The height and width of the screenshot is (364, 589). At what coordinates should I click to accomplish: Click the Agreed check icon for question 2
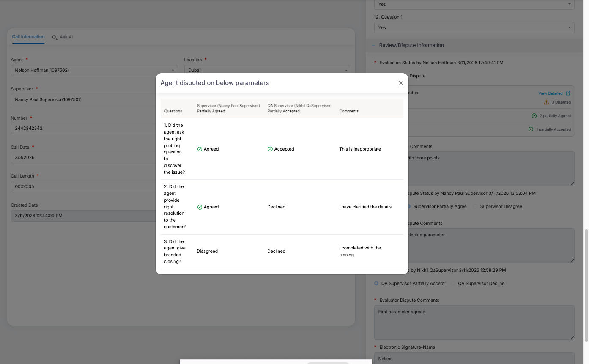tap(200, 207)
